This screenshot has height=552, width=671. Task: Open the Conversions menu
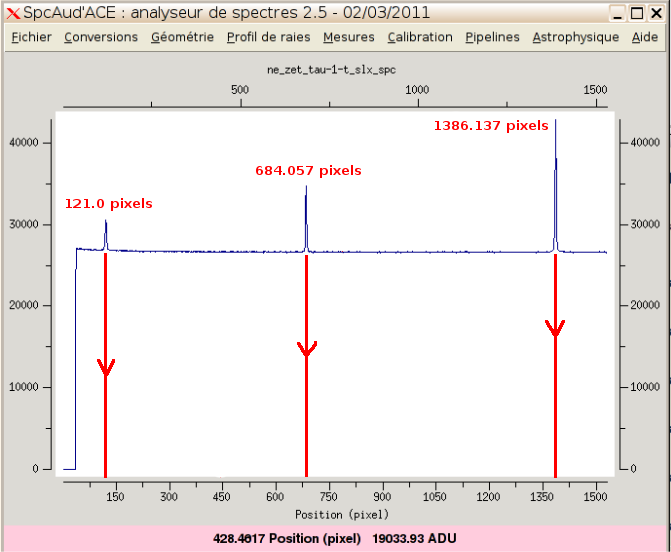point(101,37)
